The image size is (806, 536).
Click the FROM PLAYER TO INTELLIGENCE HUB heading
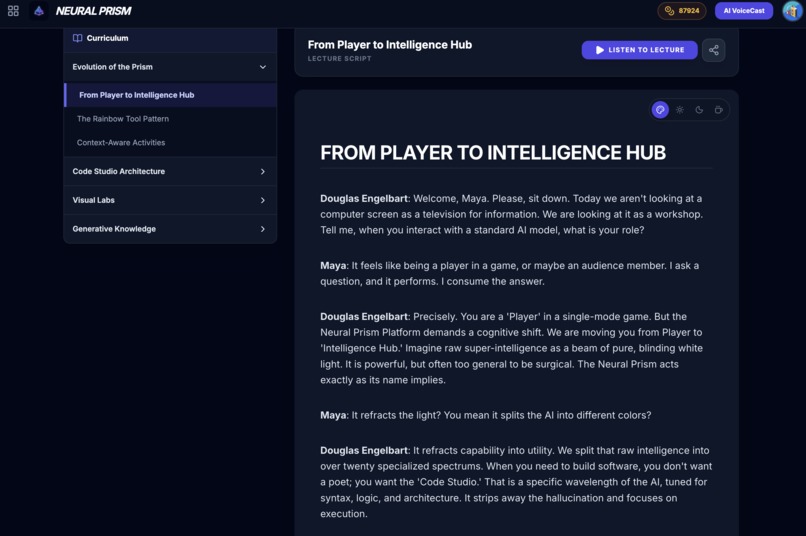tap(493, 153)
